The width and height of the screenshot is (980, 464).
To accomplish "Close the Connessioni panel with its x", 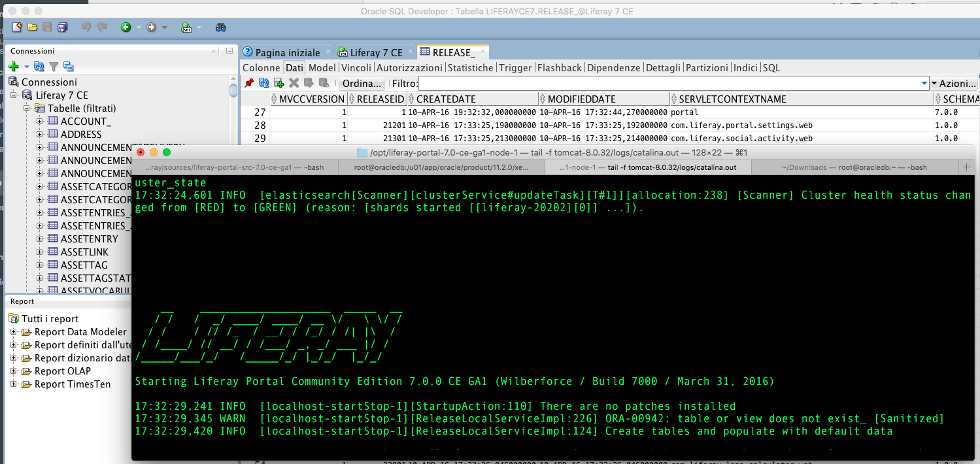I will tap(214, 50).
